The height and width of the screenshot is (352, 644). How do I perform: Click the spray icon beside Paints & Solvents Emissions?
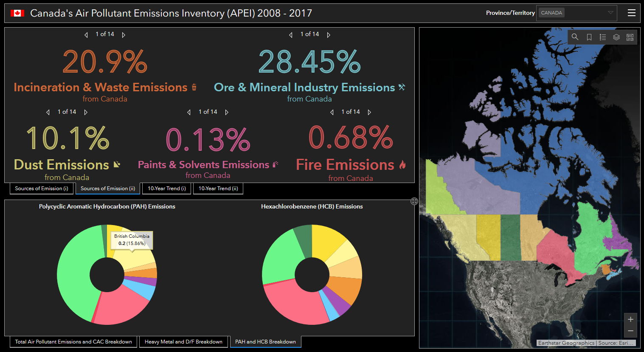pyautogui.click(x=276, y=164)
